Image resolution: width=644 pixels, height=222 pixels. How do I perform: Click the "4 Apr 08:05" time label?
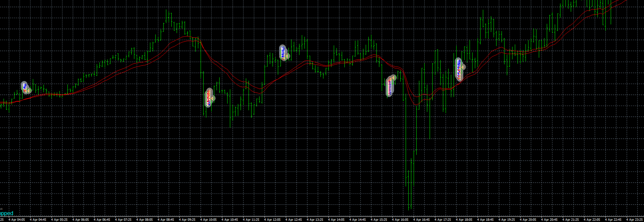pyautogui.click(x=144, y=220)
